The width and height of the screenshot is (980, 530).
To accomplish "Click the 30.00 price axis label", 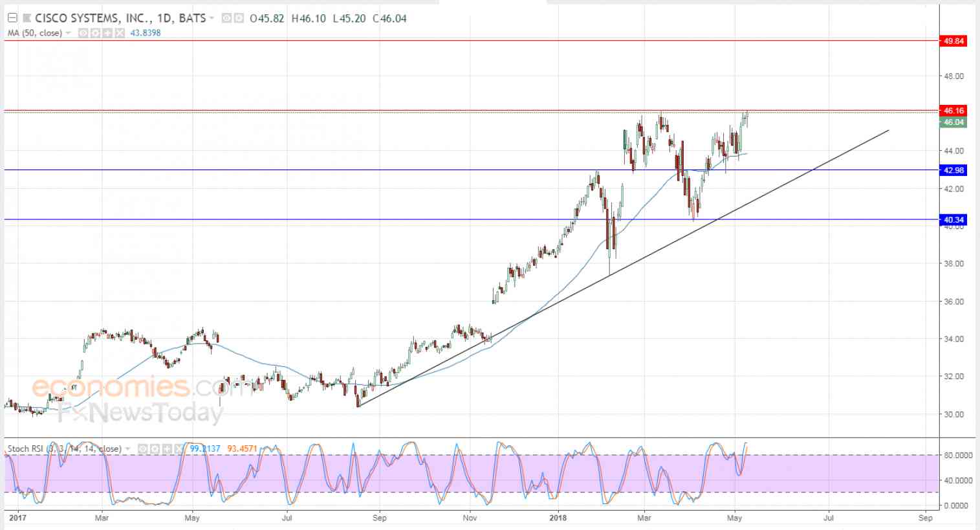I will (954, 415).
